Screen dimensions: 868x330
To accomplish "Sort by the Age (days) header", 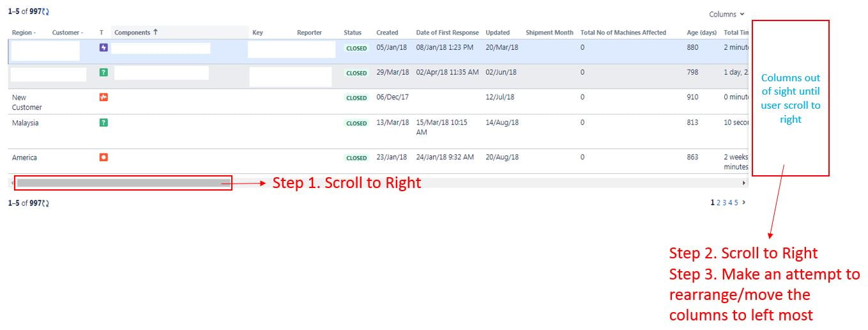I will pyautogui.click(x=701, y=33).
